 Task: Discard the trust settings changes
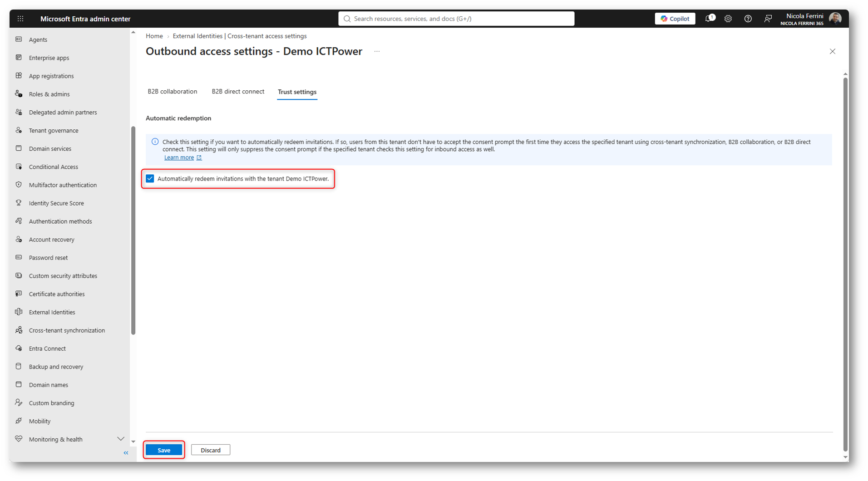point(211,450)
